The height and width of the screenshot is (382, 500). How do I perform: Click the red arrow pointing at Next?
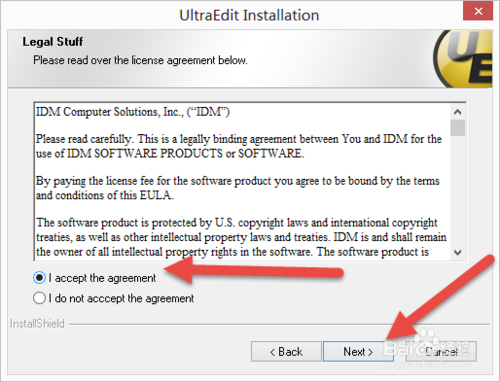point(440,297)
